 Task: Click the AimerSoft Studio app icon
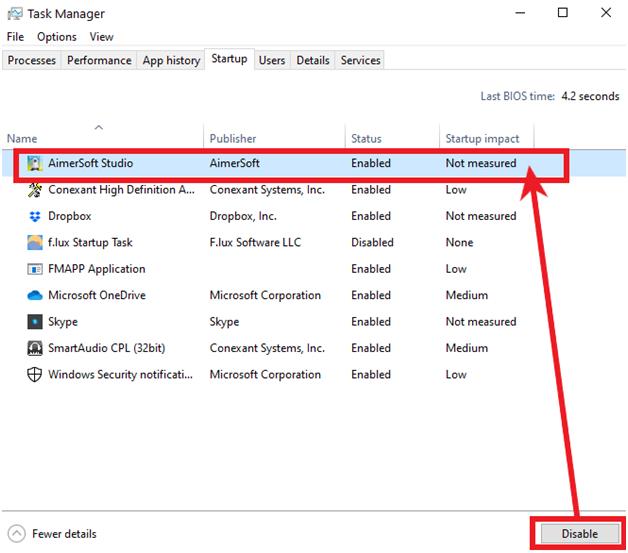pos(35,163)
